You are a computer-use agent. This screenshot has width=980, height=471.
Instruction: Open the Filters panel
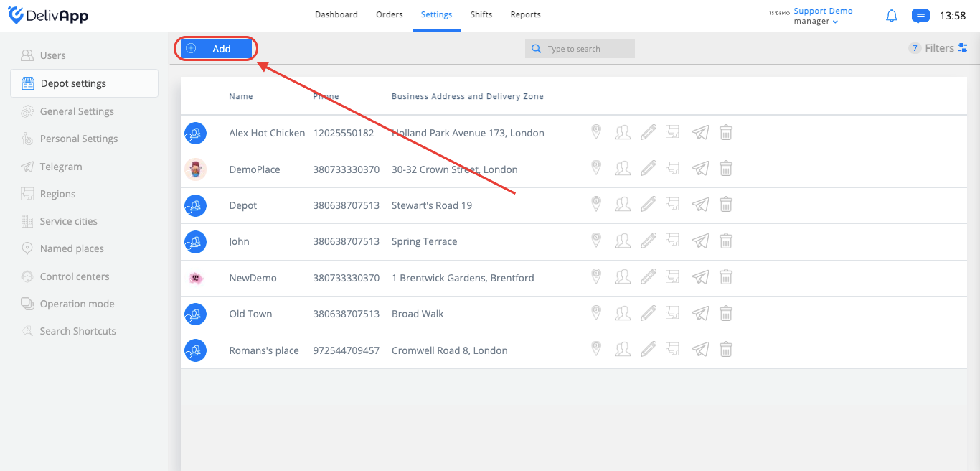click(x=938, y=48)
